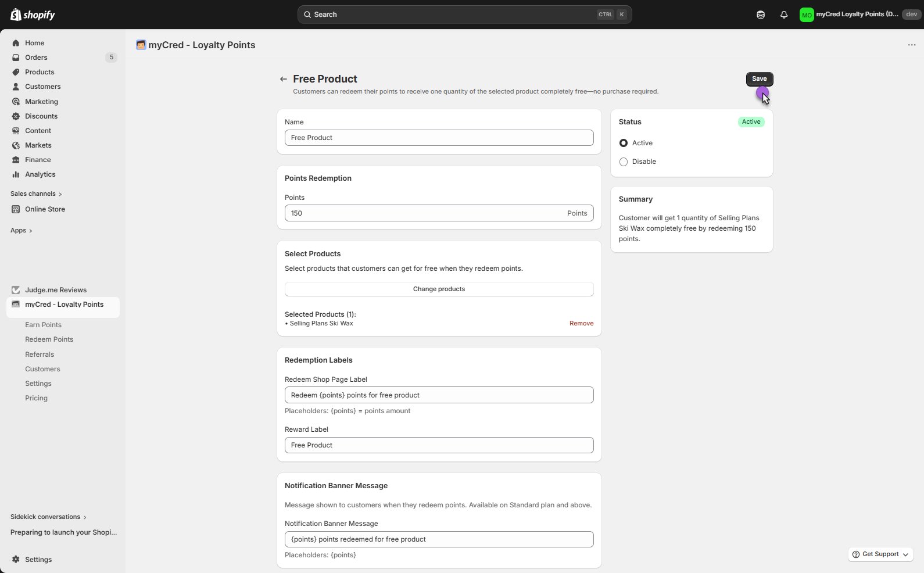
Task: Expand Sidekick conversations section
Action: click(48, 517)
